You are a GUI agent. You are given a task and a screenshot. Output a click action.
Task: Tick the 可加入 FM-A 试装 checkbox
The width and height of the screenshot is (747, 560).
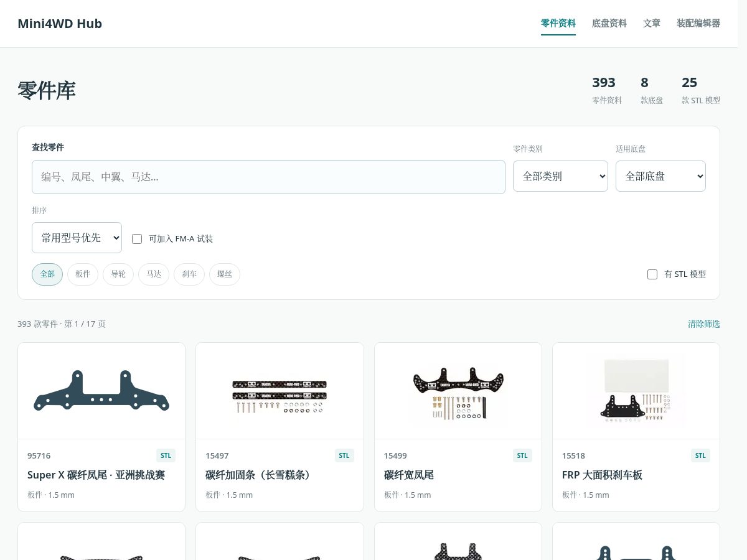[x=137, y=239]
